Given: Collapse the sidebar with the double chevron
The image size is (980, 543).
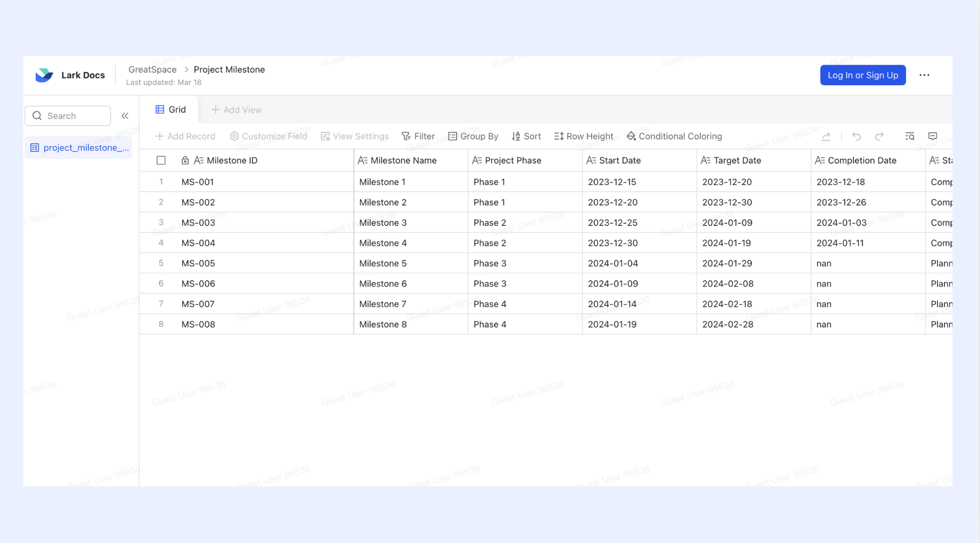Looking at the screenshot, I should pos(125,116).
